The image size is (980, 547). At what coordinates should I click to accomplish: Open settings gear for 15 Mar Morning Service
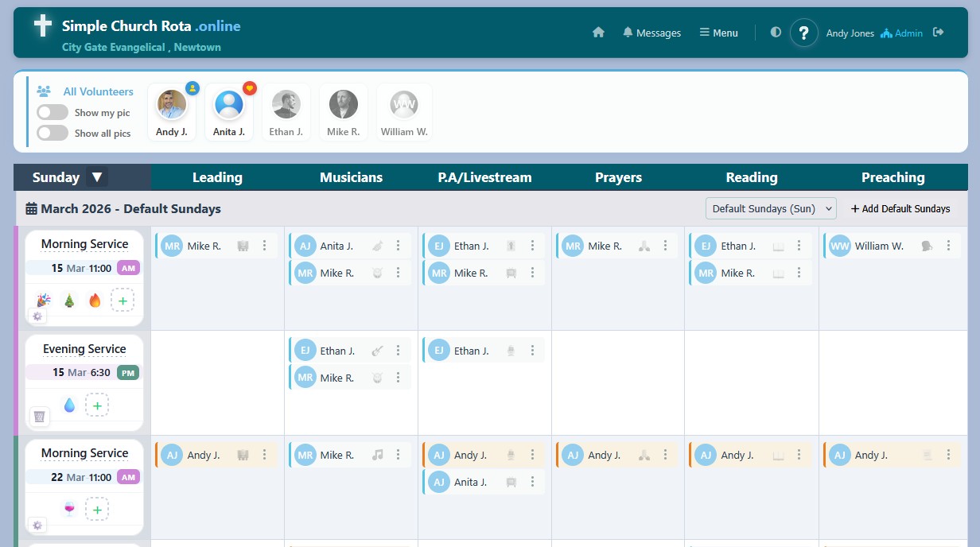(x=37, y=316)
